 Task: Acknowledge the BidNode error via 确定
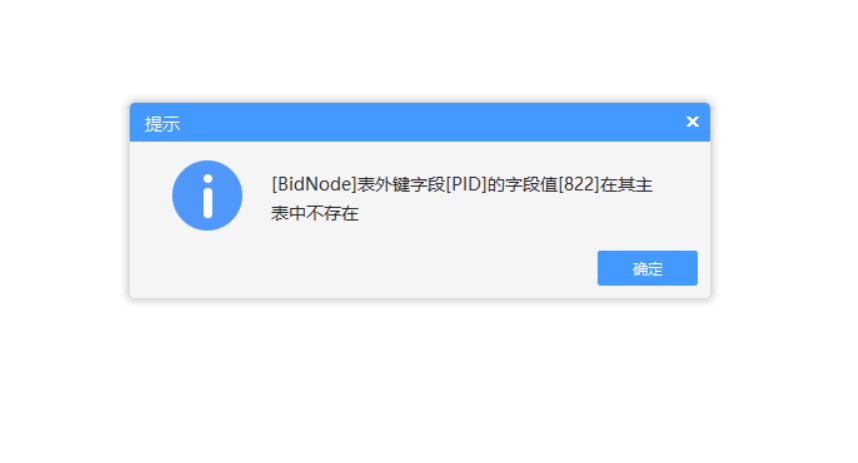coord(647,268)
